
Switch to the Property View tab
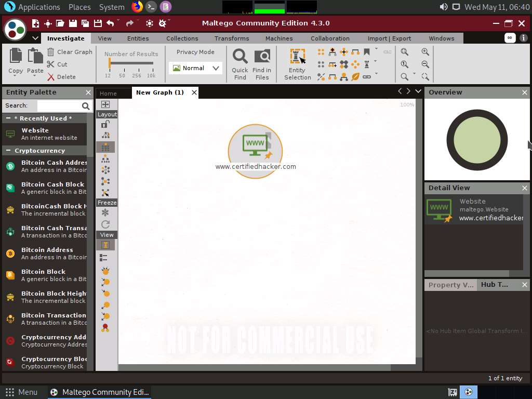[x=450, y=285]
